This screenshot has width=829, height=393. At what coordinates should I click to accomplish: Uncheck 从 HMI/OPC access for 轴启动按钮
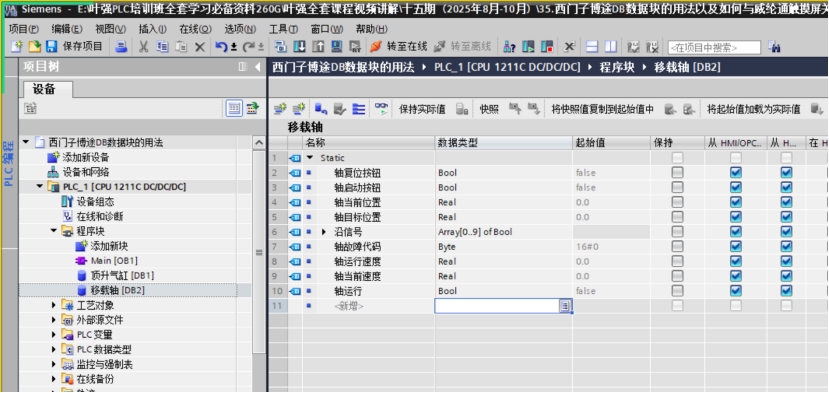click(x=735, y=187)
